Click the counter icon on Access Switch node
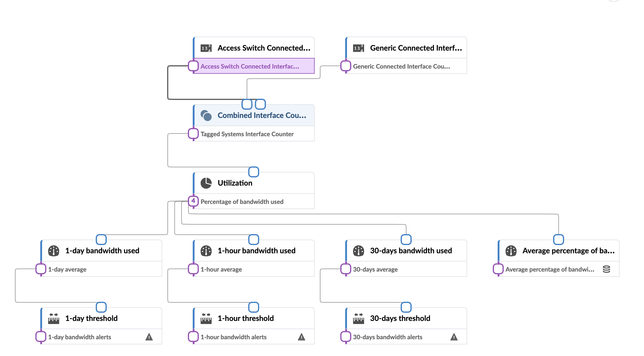 point(206,48)
